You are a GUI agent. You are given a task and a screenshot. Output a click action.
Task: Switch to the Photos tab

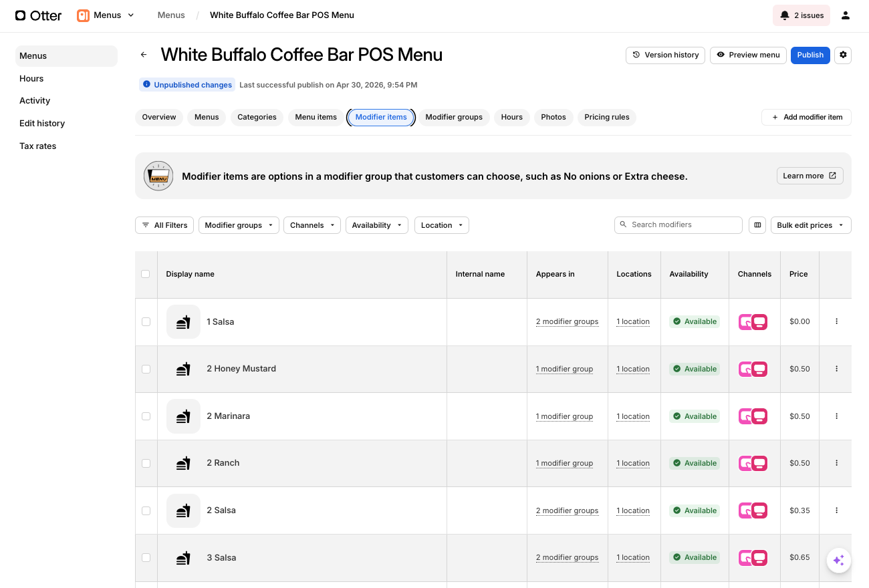pos(553,117)
